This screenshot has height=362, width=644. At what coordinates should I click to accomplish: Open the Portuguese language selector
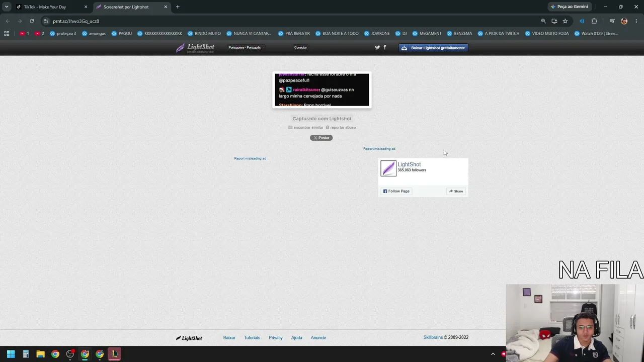tap(246, 47)
